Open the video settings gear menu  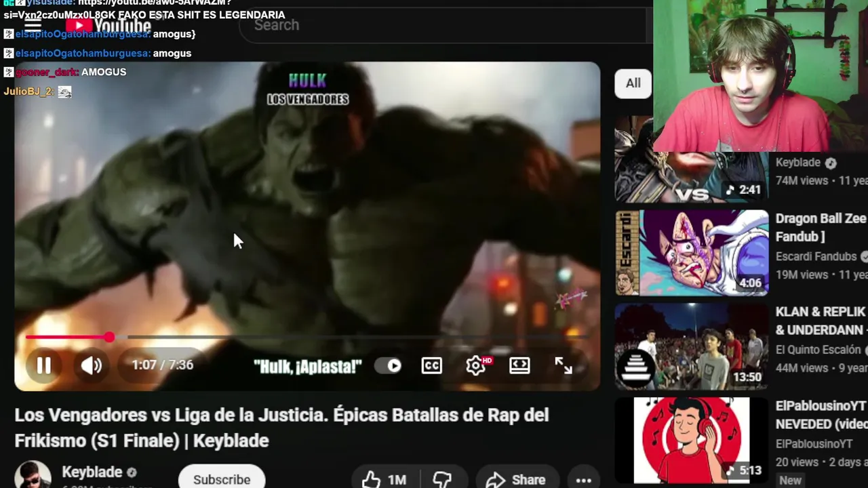tap(477, 365)
